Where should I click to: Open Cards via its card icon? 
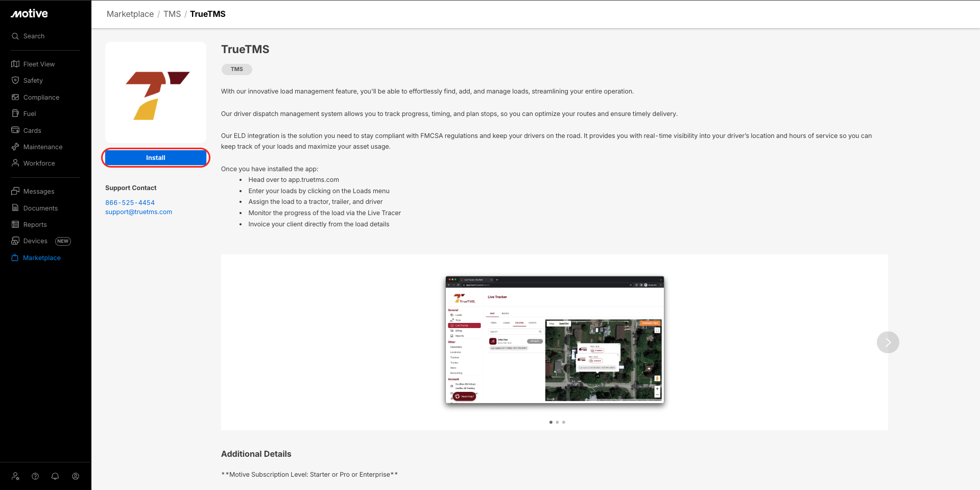pyautogui.click(x=15, y=130)
